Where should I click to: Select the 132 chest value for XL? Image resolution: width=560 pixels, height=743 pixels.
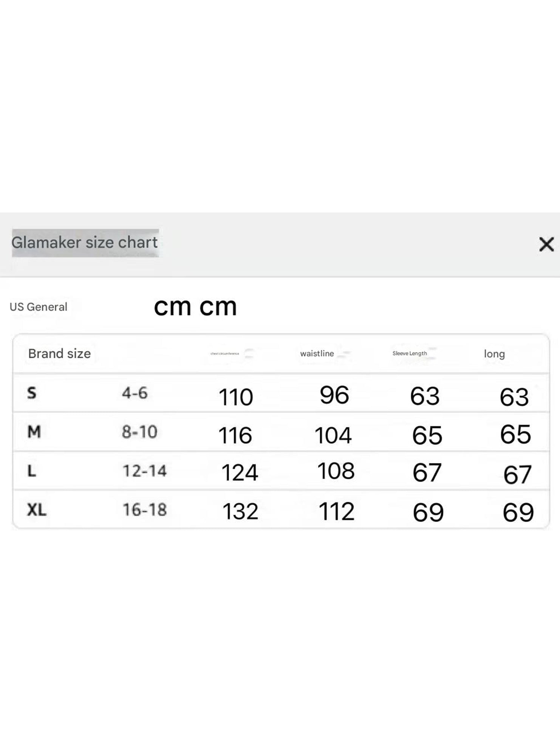(240, 512)
